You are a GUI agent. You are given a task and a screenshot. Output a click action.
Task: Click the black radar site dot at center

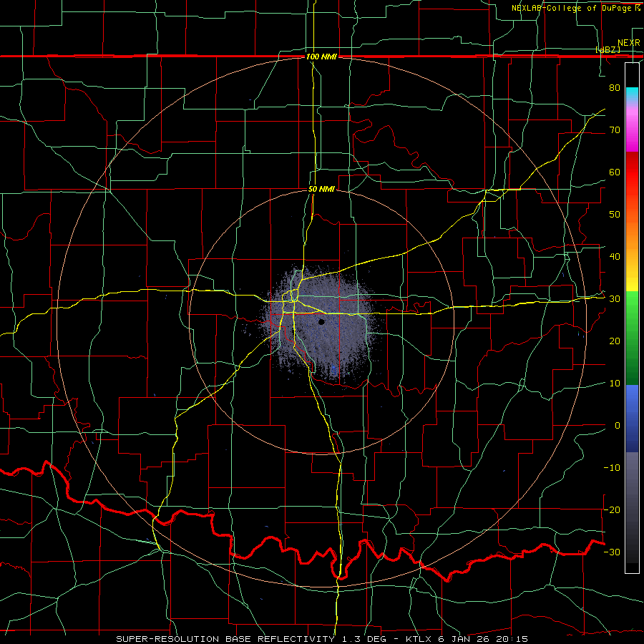pyautogui.click(x=321, y=322)
